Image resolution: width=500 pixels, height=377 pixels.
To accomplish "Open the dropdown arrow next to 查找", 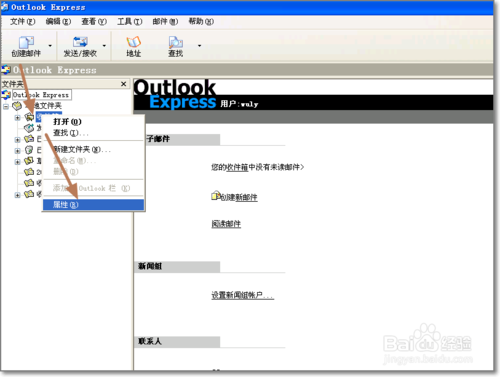I will (199, 45).
